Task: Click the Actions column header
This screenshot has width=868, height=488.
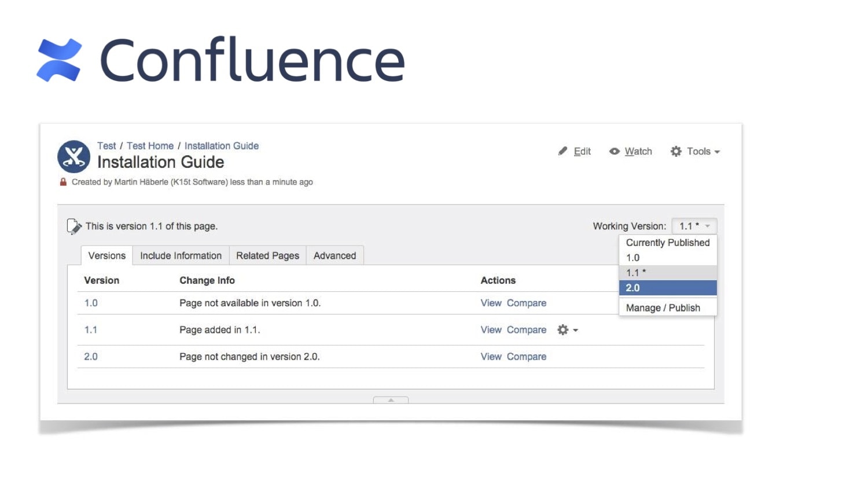Action: point(498,280)
